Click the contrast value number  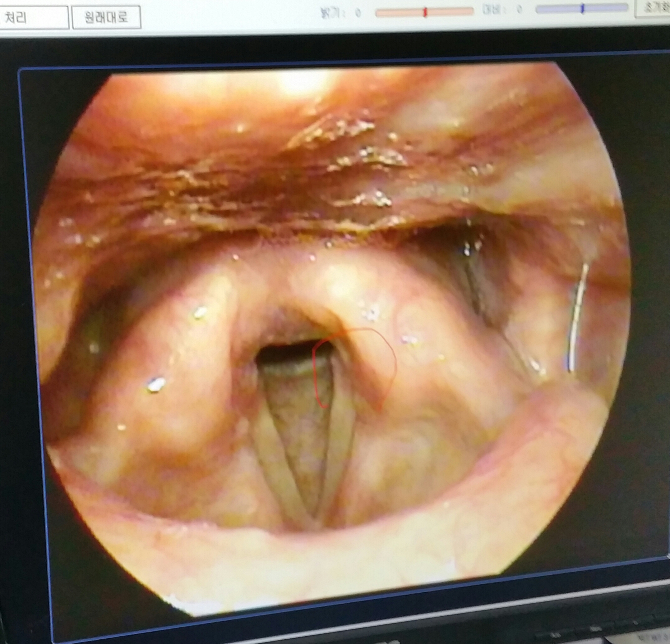tap(520, 10)
